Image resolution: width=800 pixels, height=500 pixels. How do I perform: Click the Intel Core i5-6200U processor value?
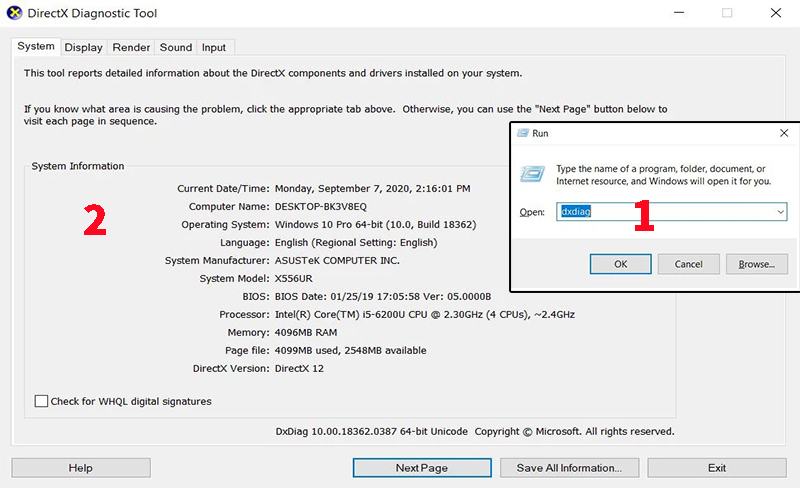[x=424, y=315]
